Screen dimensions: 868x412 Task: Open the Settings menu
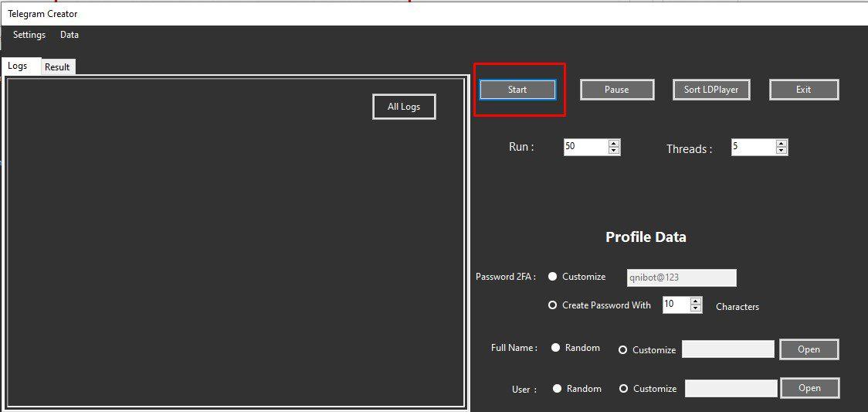pos(29,35)
